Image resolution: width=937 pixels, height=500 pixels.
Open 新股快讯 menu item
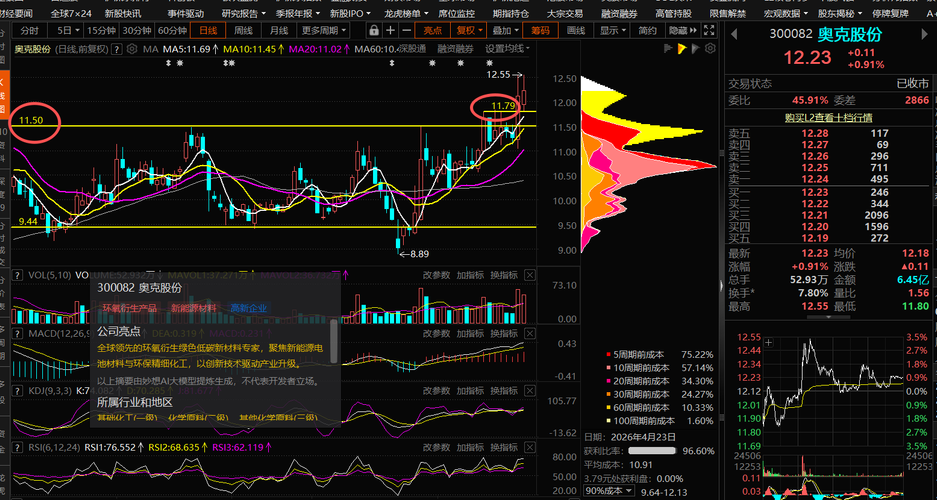pos(123,13)
